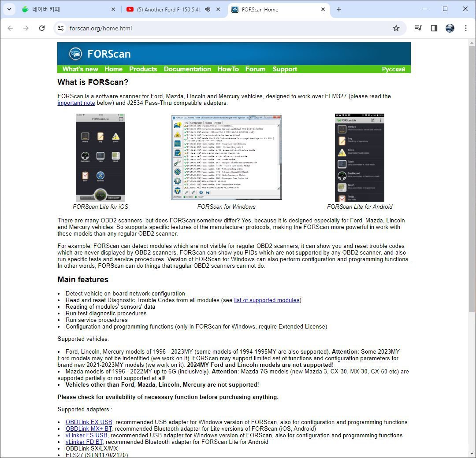
Task: Go back using browser back arrow
Action: coord(10,28)
